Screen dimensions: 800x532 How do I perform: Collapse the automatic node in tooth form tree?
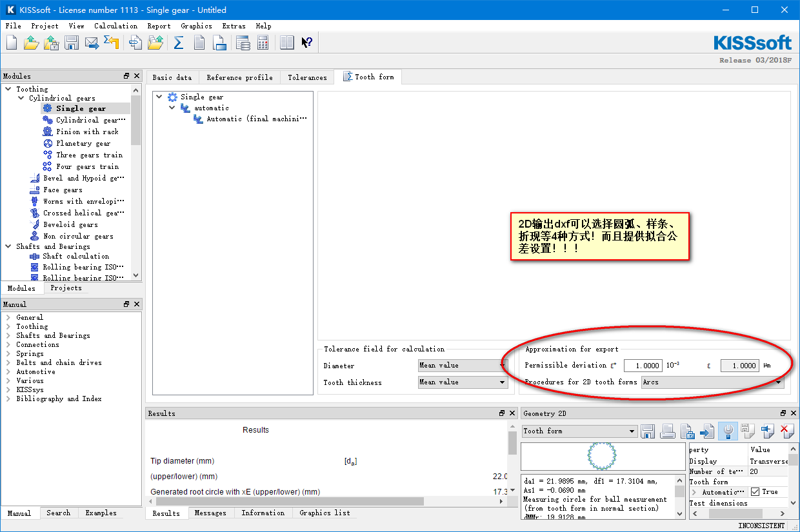click(172, 108)
